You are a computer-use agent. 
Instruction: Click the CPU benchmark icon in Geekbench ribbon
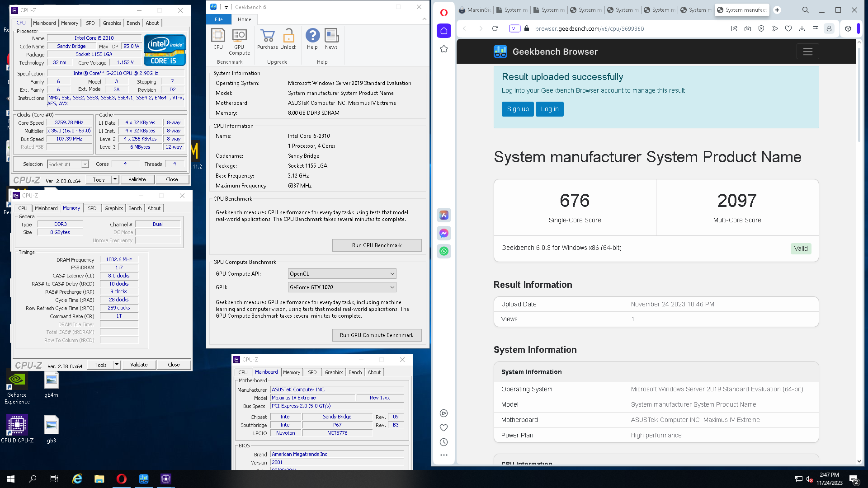click(x=218, y=39)
